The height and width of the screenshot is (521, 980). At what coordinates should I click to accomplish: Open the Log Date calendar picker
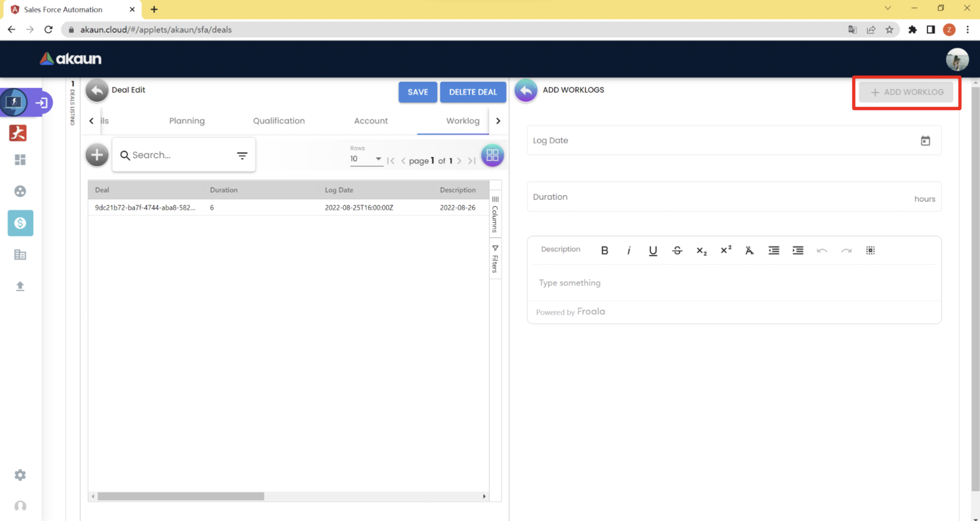tap(925, 141)
